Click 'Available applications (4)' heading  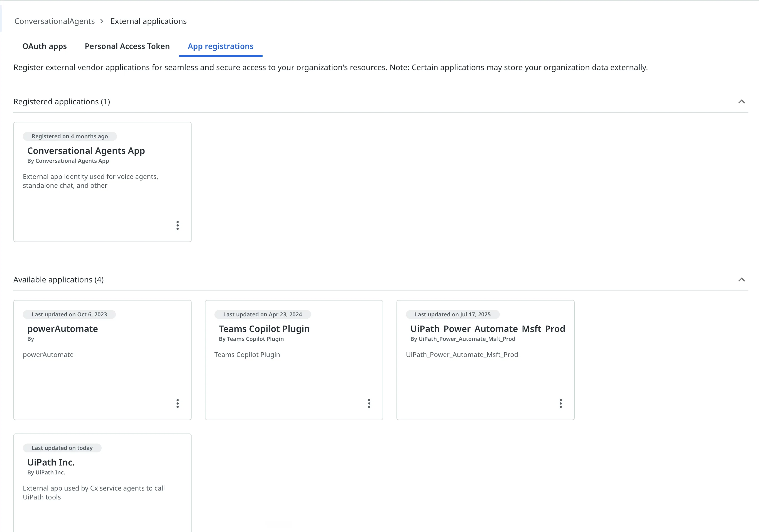click(x=58, y=280)
